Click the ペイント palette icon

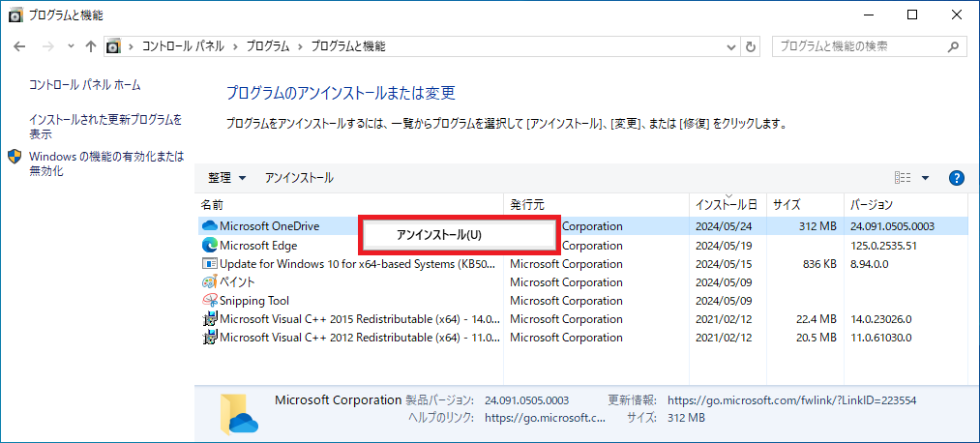[x=209, y=281]
